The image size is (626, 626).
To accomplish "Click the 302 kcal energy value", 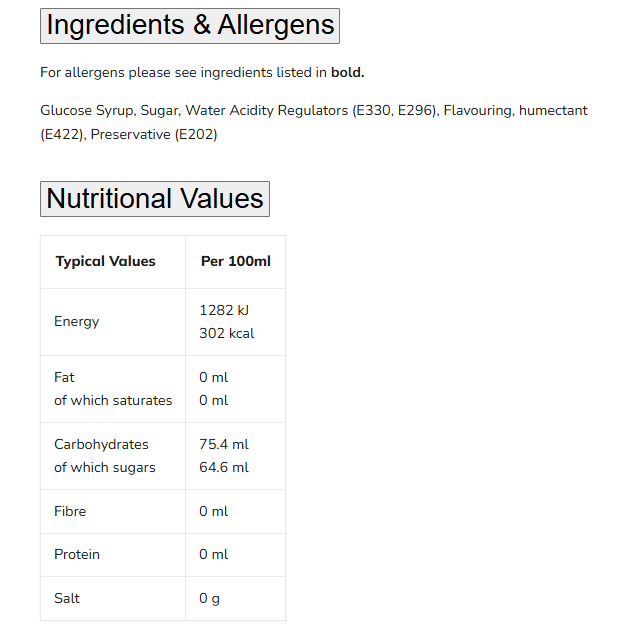I will coord(226,333).
